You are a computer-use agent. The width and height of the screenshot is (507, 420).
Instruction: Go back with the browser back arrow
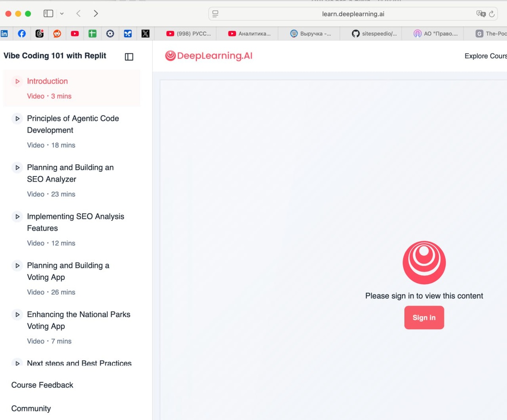click(x=79, y=14)
